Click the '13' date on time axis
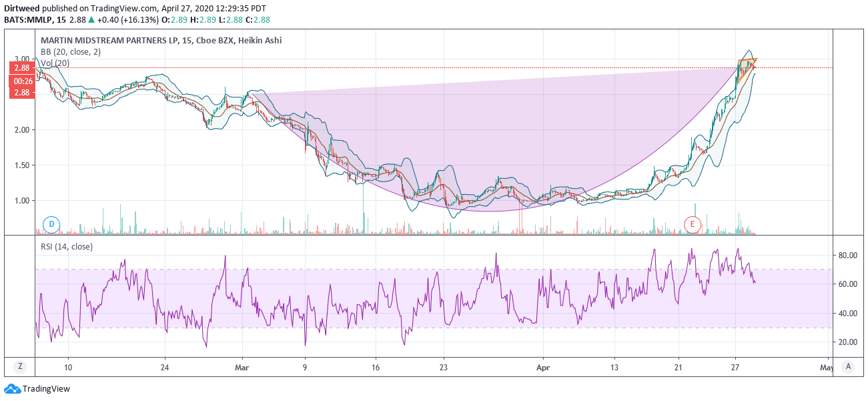 614,367
